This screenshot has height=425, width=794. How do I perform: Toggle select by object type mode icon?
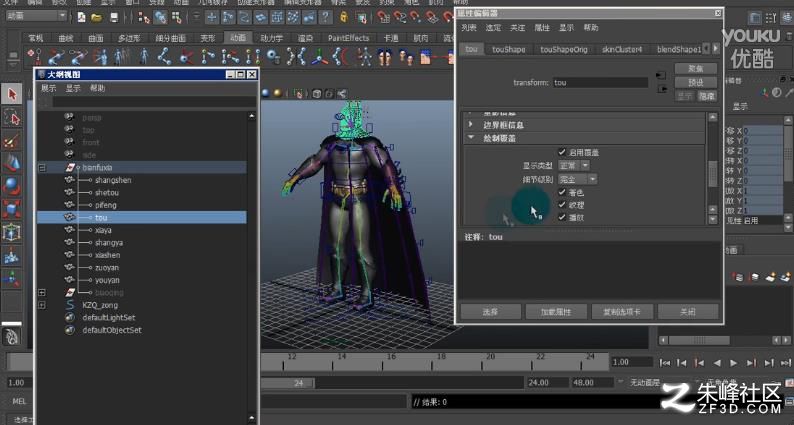pyautogui.click(x=161, y=18)
